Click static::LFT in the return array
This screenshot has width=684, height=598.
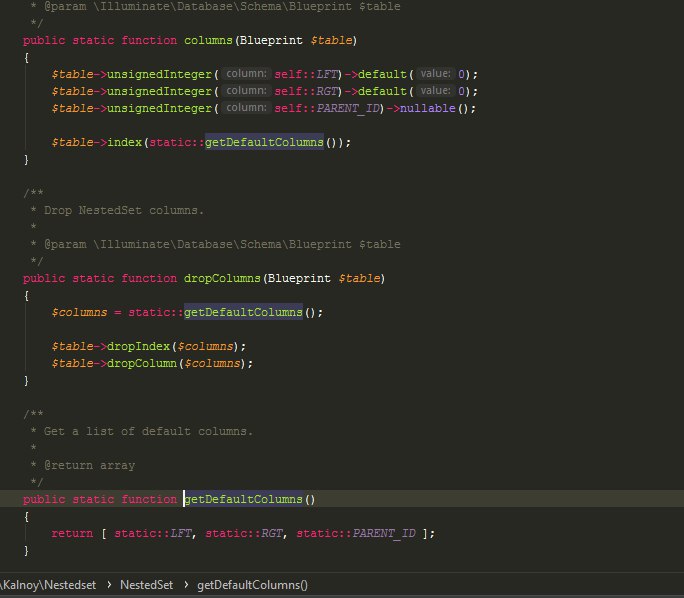click(x=153, y=533)
